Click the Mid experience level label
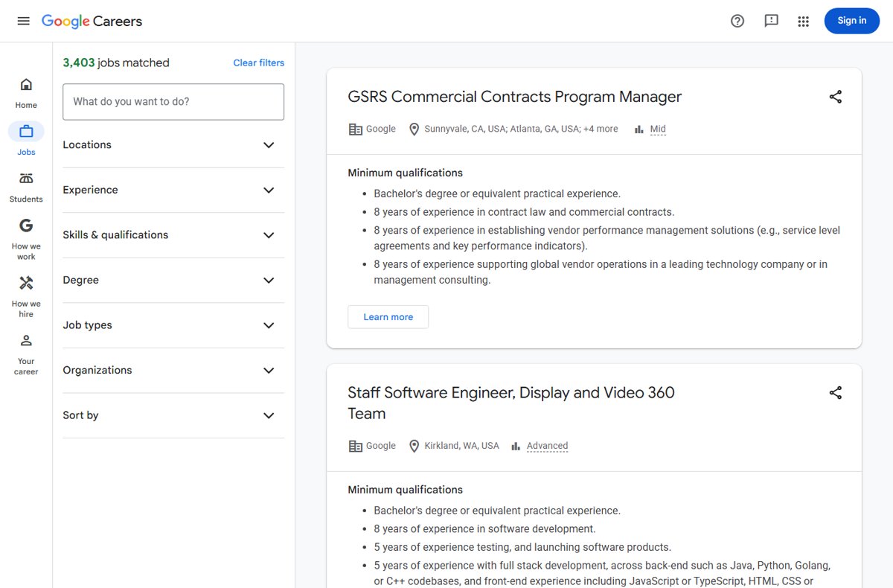893x588 pixels. pyautogui.click(x=658, y=129)
